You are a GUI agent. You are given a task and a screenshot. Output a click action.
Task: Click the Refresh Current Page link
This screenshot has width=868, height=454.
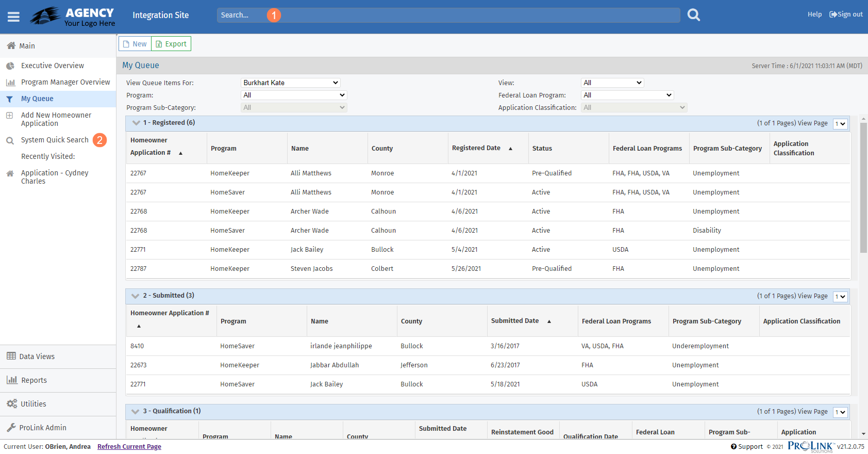[129, 447]
